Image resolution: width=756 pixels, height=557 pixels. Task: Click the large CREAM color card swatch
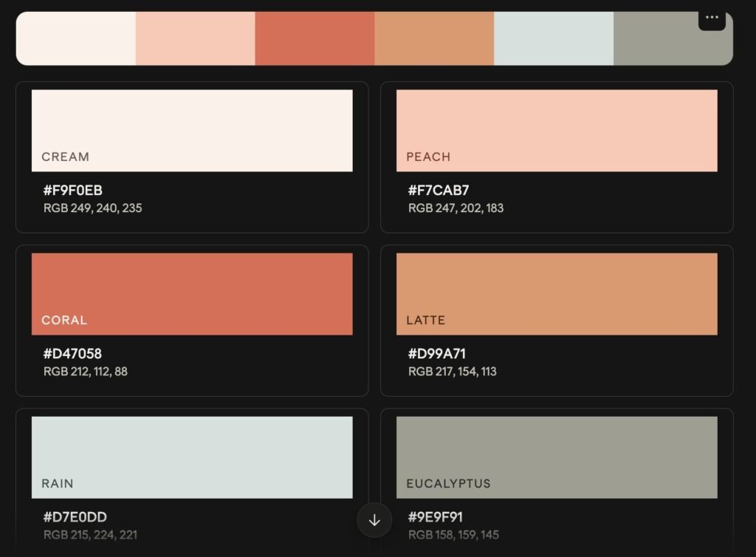click(192, 131)
